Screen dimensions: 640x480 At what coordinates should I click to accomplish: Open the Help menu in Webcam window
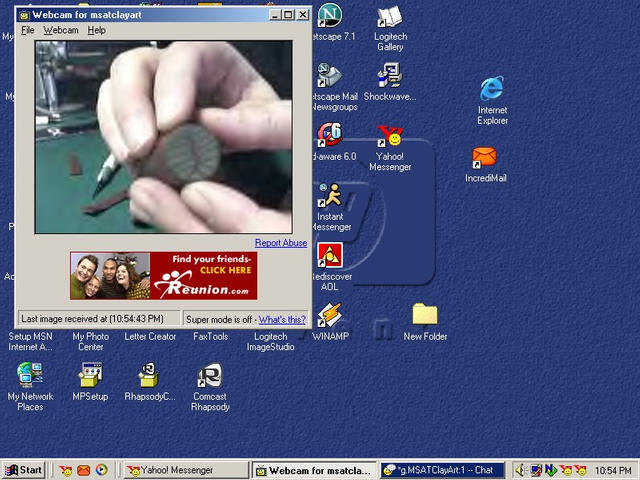coord(97,30)
